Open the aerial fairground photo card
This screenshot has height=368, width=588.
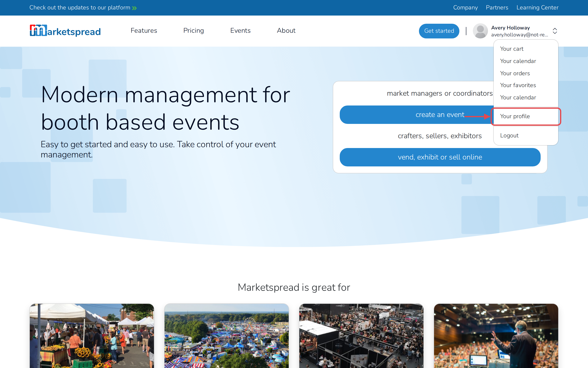pyautogui.click(x=226, y=336)
